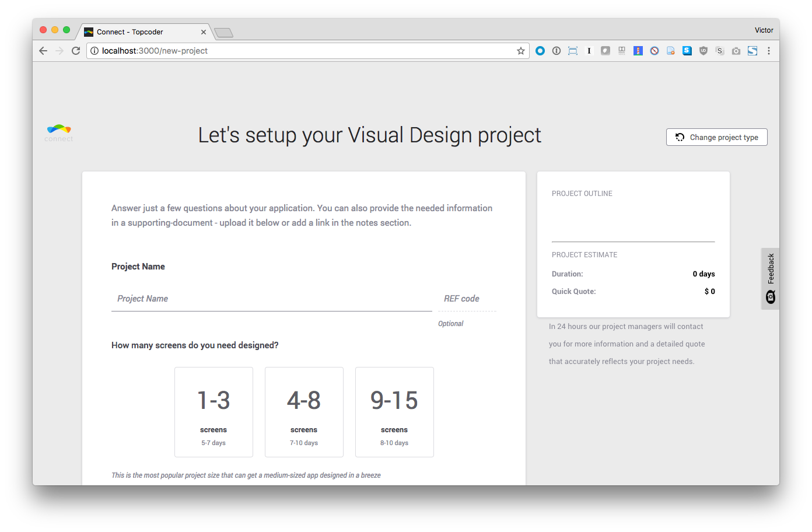812x532 pixels.
Task: Close the Connect - Topcoder tab
Action: point(204,32)
